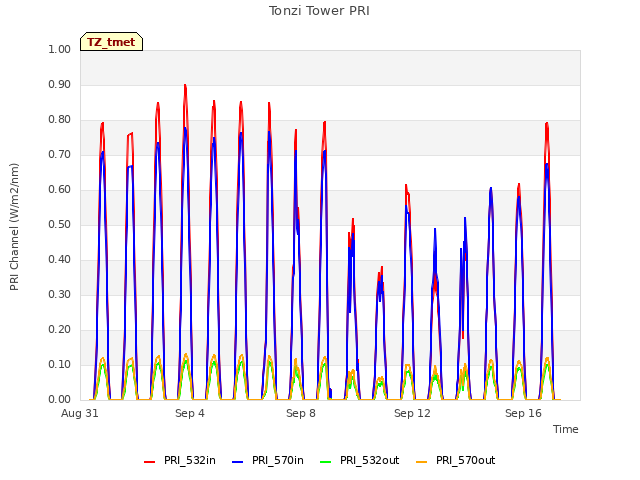
Task: Click the highest red peak near Sep 4
Action: pyautogui.click(x=185, y=86)
